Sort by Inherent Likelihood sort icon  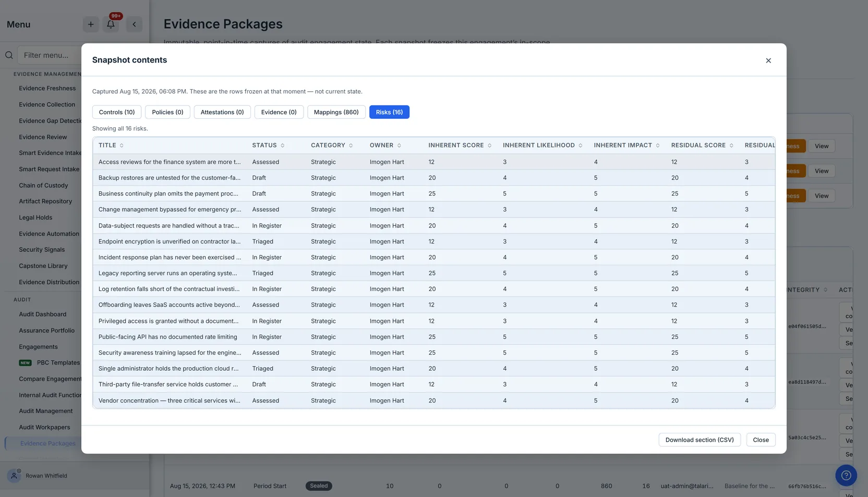(x=580, y=146)
